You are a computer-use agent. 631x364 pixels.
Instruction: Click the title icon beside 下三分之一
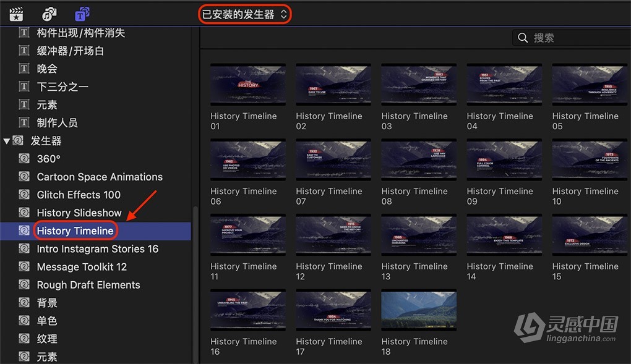(x=24, y=87)
